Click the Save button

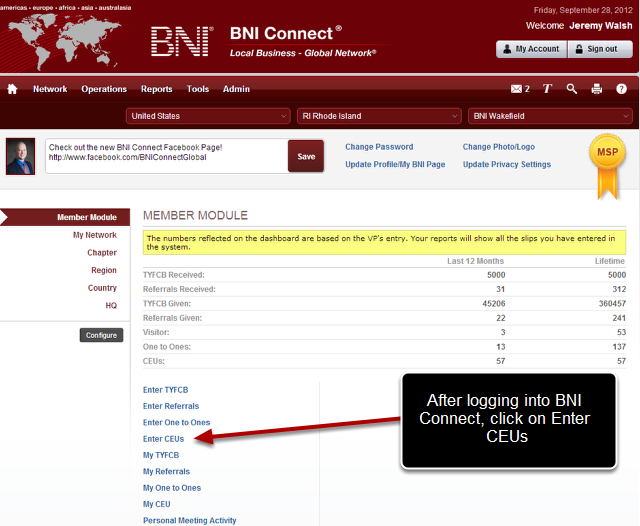pyautogui.click(x=306, y=156)
